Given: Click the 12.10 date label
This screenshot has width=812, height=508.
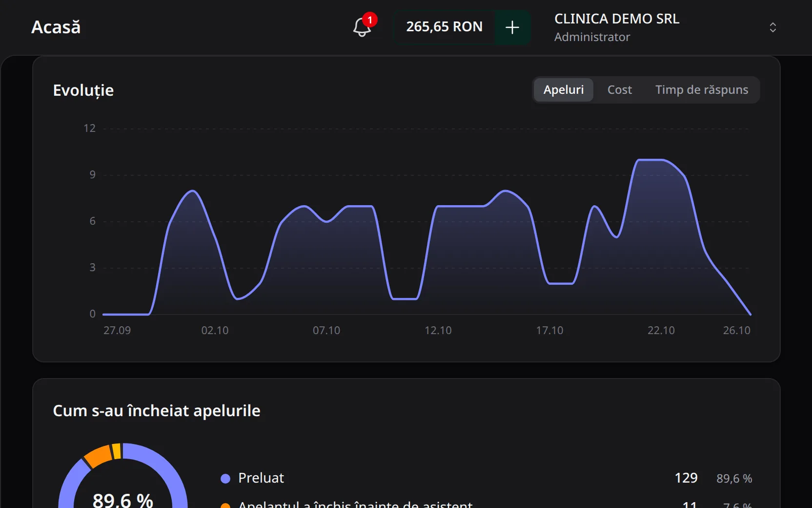Looking at the screenshot, I should pyautogui.click(x=438, y=331).
